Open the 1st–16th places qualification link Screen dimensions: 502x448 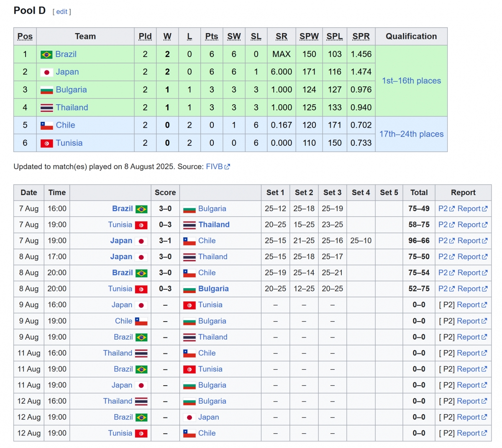coord(411,81)
